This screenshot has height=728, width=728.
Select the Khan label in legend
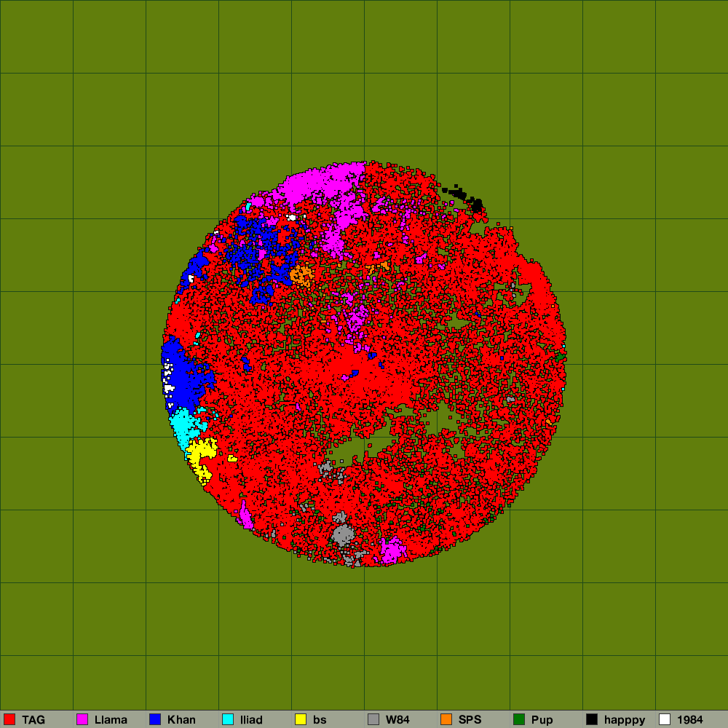pyautogui.click(x=181, y=720)
